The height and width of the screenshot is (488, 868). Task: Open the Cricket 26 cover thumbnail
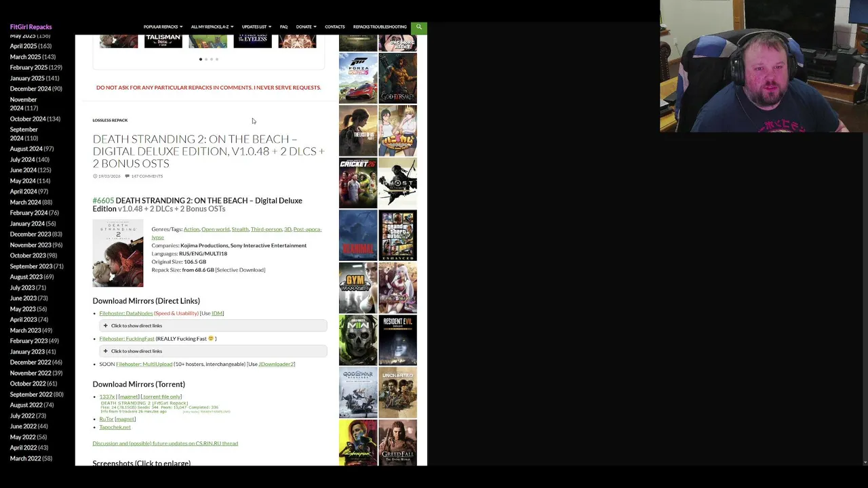click(x=358, y=183)
